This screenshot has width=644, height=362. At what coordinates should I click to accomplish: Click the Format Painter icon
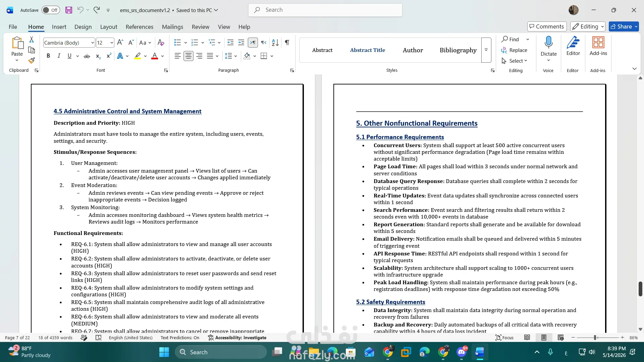32,61
